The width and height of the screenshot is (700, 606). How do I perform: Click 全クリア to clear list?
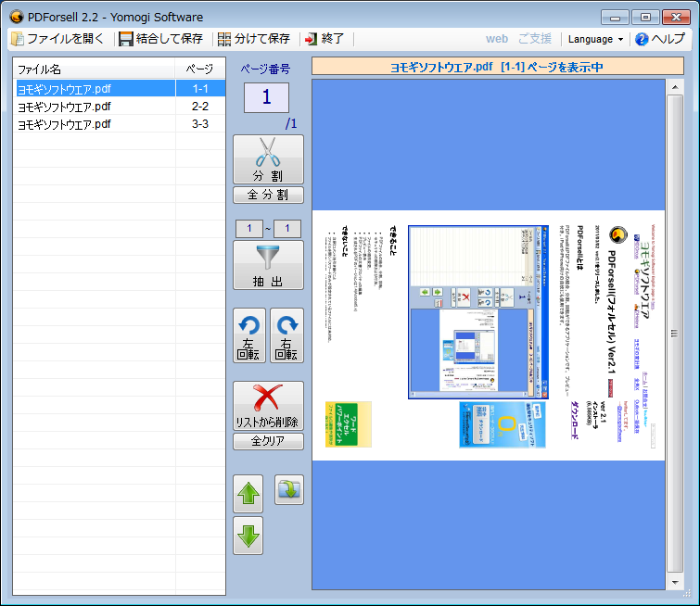pos(268,441)
